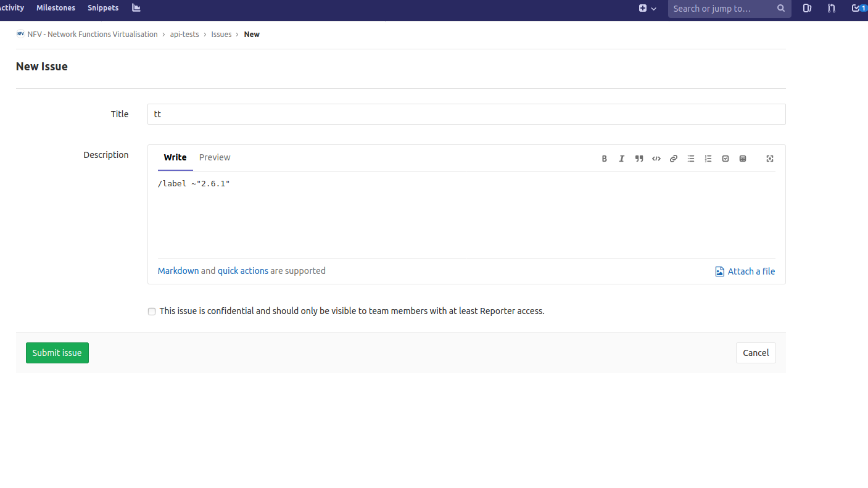Image resolution: width=868 pixels, height=488 pixels.
Task: Apply bold formatting in description toolbar
Action: tap(605, 159)
